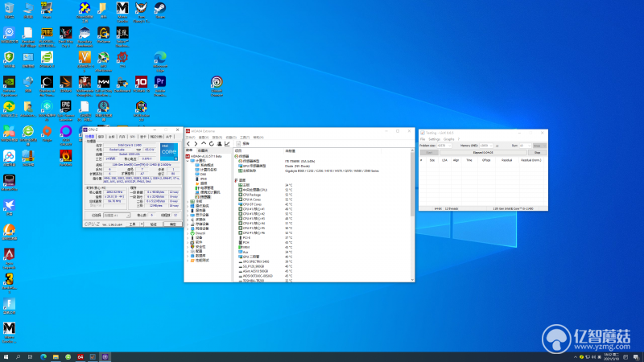The width and height of the screenshot is (644, 362).
Task: Select Microsoft Edge desktop icon
Action: pyautogui.click(x=160, y=61)
